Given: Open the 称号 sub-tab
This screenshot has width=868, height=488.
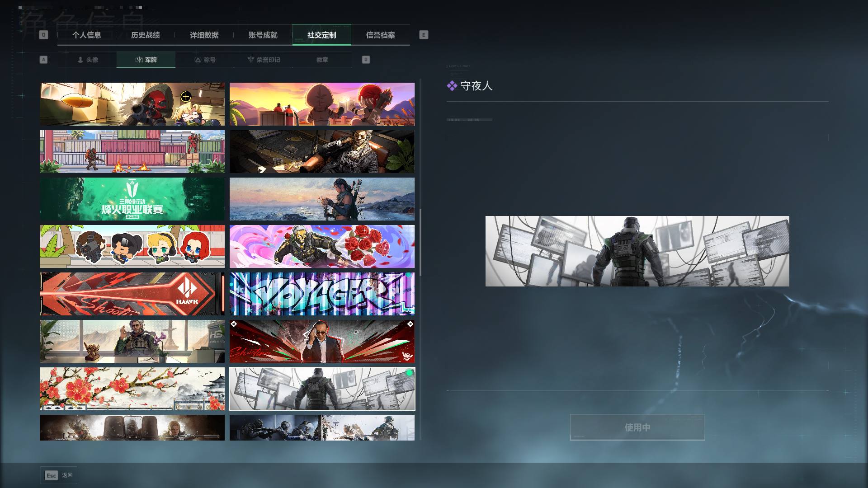Looking at the screenshot, I should point(205,60).
